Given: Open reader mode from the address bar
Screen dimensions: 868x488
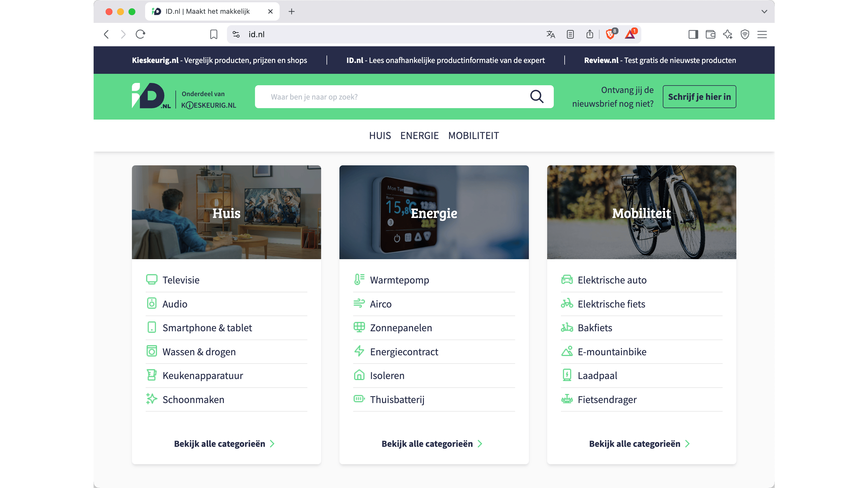Looking at the screenshot, I should (570, 34).
